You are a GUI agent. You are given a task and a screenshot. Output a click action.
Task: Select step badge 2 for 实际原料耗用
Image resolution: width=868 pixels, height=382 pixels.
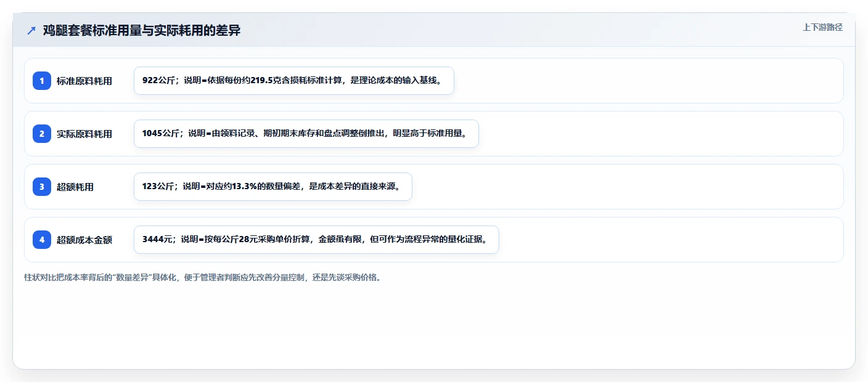pyautogui.click(x=42, y=134)
